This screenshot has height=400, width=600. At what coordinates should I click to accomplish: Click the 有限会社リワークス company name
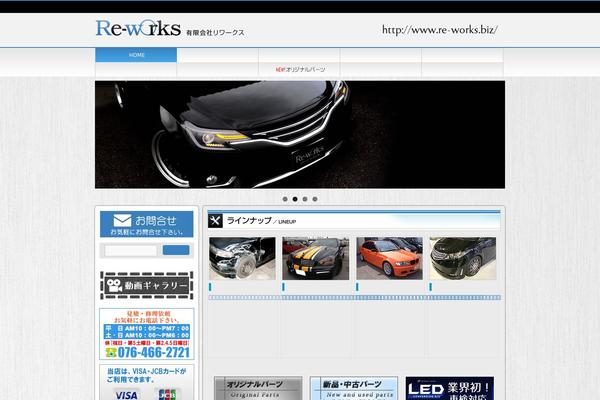pyautogui.click(x=215, y=33)
